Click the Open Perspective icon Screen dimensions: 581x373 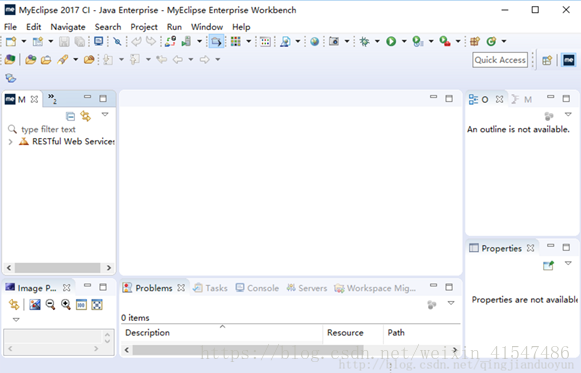(547, 60)
